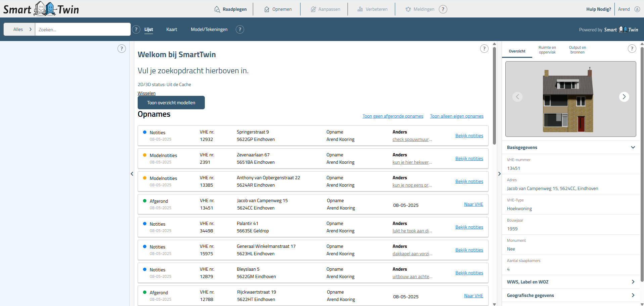Click the Aanpassen pencil icon
Screen dimensions: 644x306
(x=313, y=9)
